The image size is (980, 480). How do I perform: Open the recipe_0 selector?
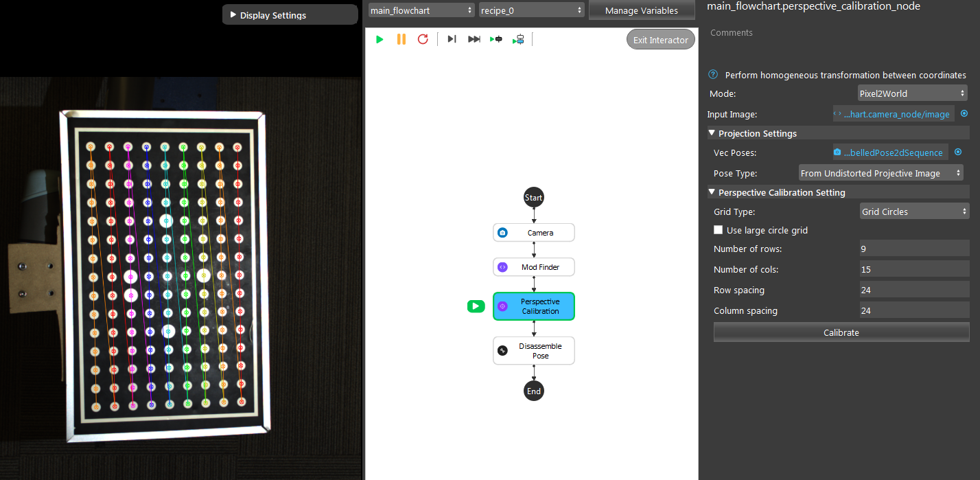tap(532, 10)
